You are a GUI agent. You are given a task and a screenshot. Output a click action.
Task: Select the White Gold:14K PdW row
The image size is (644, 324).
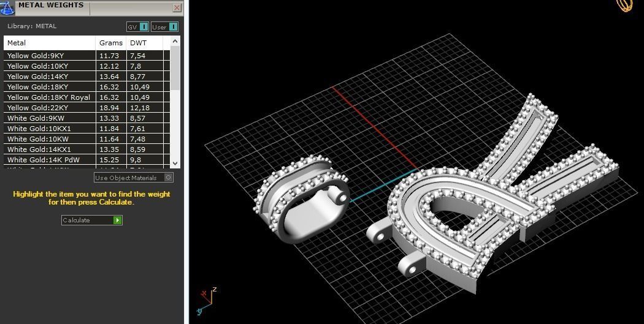(86, 160)
